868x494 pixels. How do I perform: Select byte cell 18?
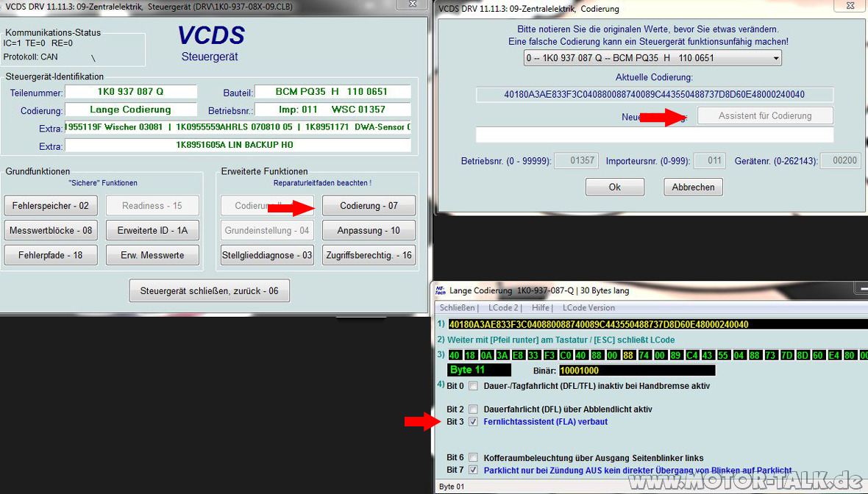point(471,355)
